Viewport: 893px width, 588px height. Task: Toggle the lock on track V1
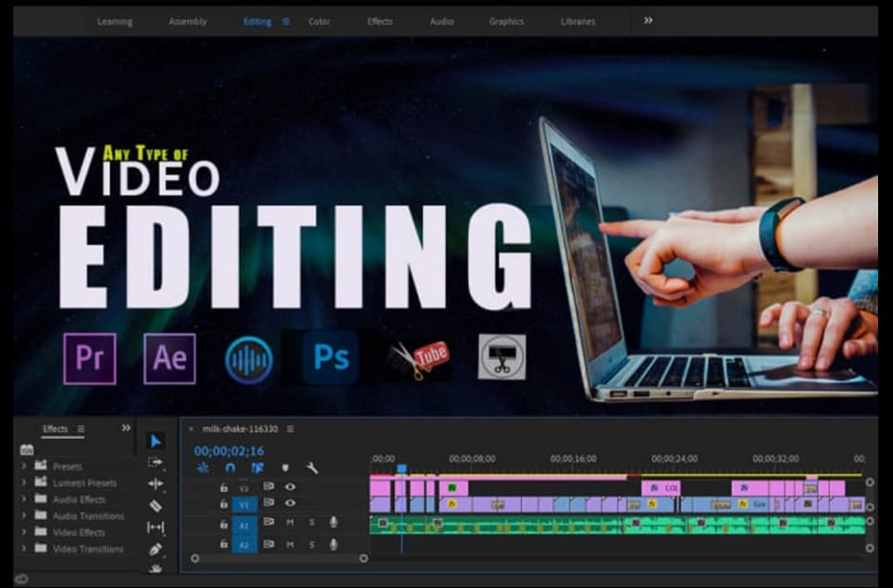click(x=223, y=504)
